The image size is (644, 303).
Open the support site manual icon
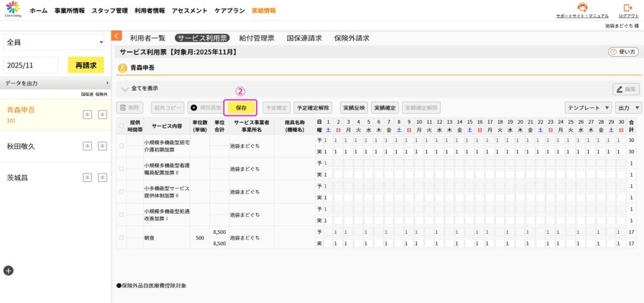[582, 8]
